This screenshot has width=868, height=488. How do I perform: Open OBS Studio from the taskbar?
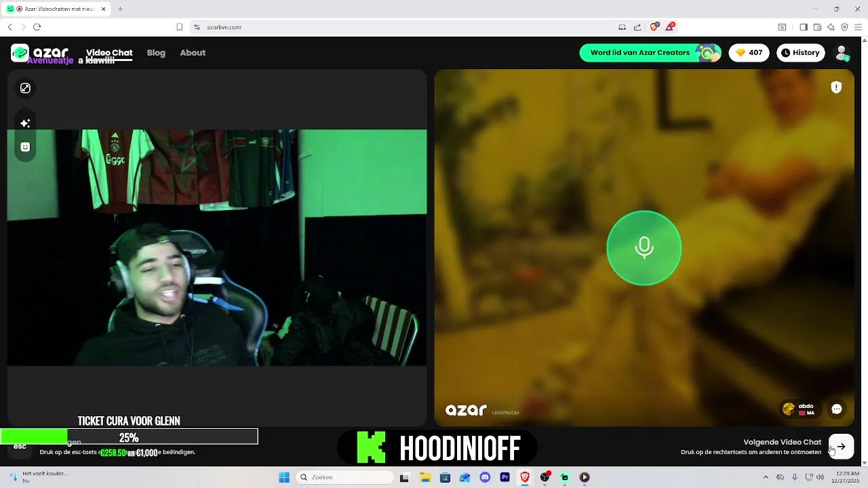tap(545, 477)
